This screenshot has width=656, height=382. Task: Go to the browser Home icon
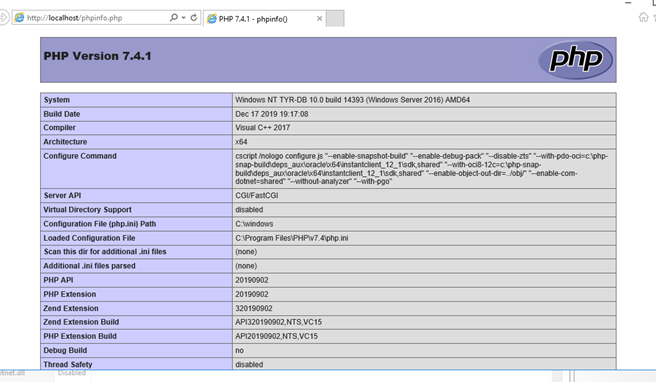643,17
